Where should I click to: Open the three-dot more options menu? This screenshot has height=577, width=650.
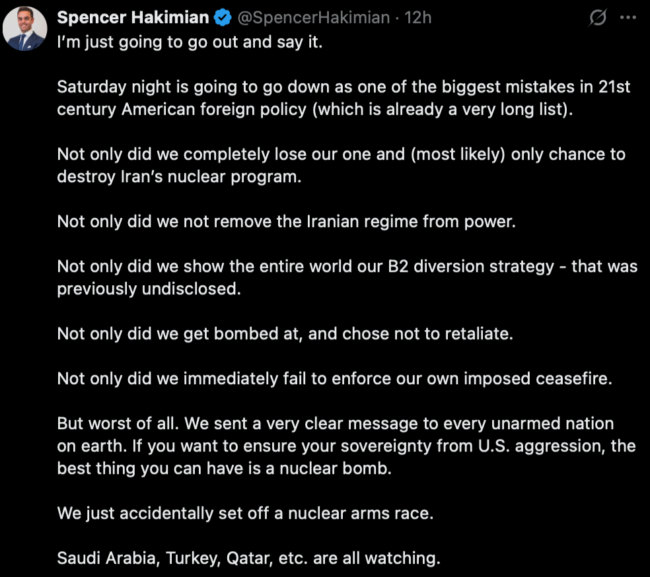coord(628,17)
